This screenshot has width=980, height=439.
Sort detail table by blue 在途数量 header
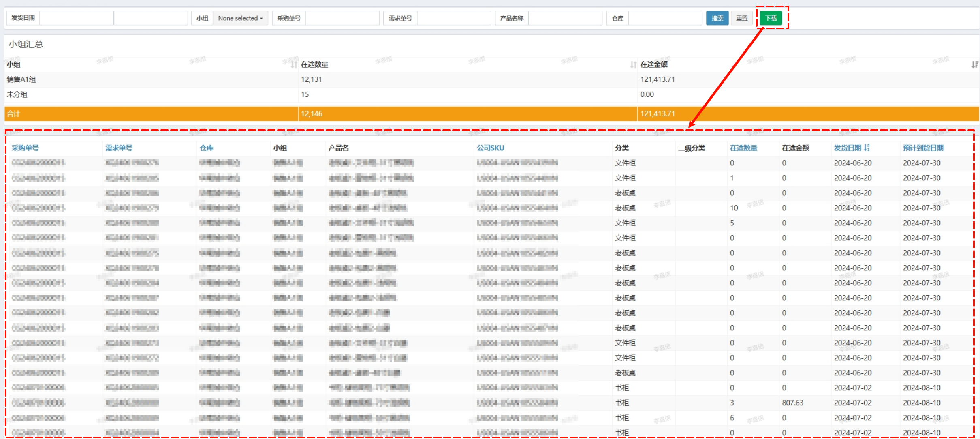(x=743, y=148)
